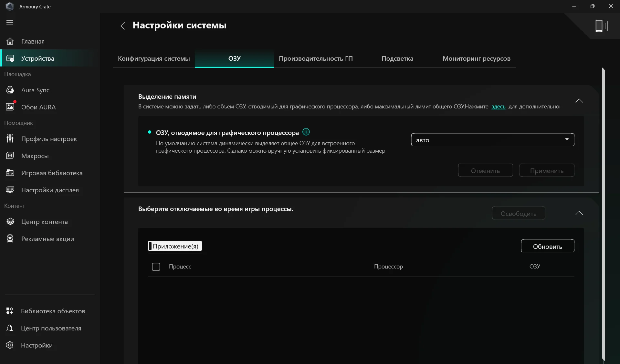Screen dimensions: 620x364
Task: Collapse the Выделение памяти section
Action: tap(579, 100)
